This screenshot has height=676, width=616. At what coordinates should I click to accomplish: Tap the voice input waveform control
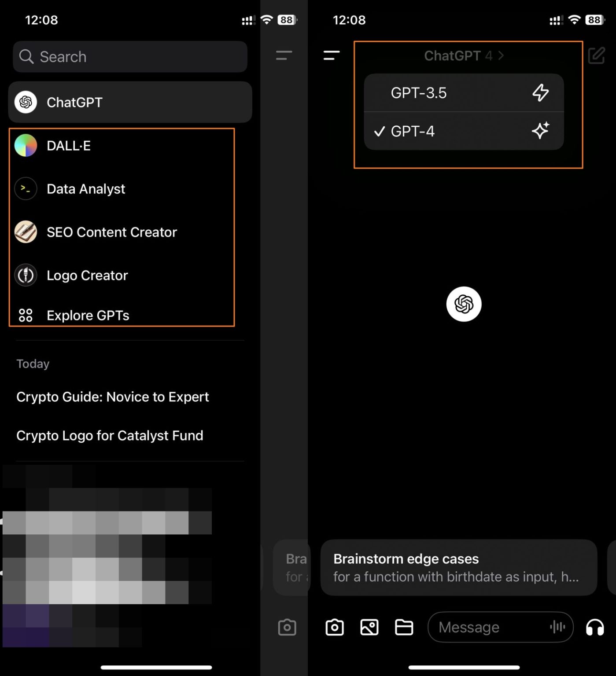(557, 627)
